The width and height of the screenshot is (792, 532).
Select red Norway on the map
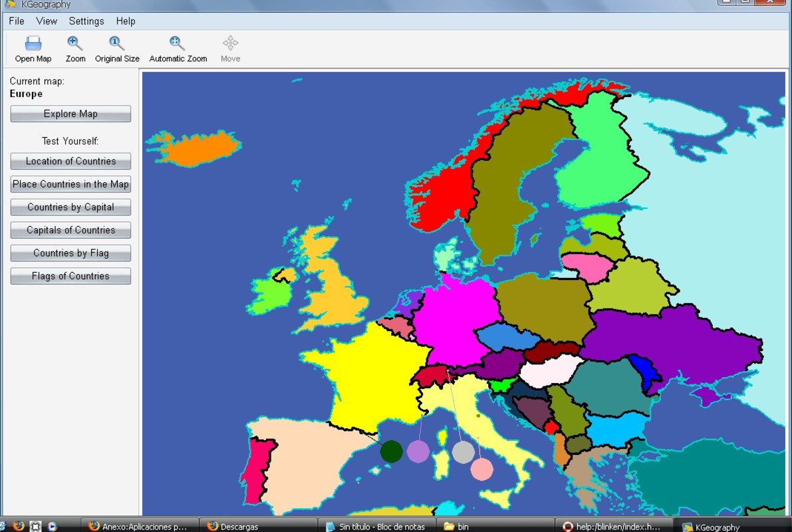click(x=444, y=197)
